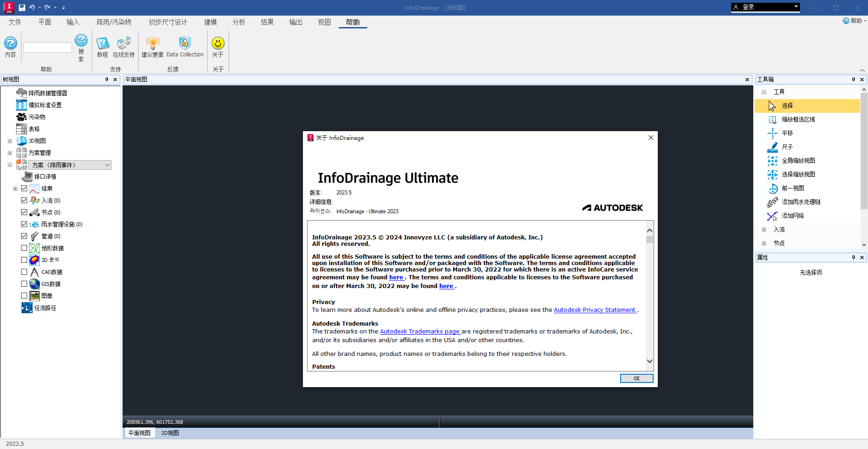This screenshot has width=868, height=449.
Task: Open the 登录 sign-in dropdown
Action: point(766,7)
